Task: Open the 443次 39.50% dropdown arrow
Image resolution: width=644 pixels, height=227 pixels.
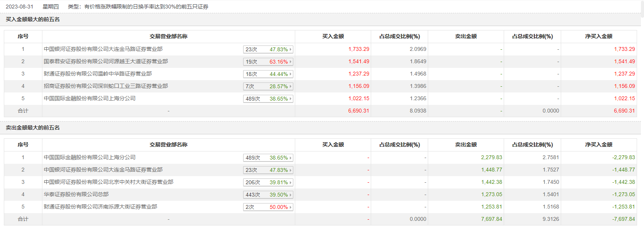Action: 291,195
